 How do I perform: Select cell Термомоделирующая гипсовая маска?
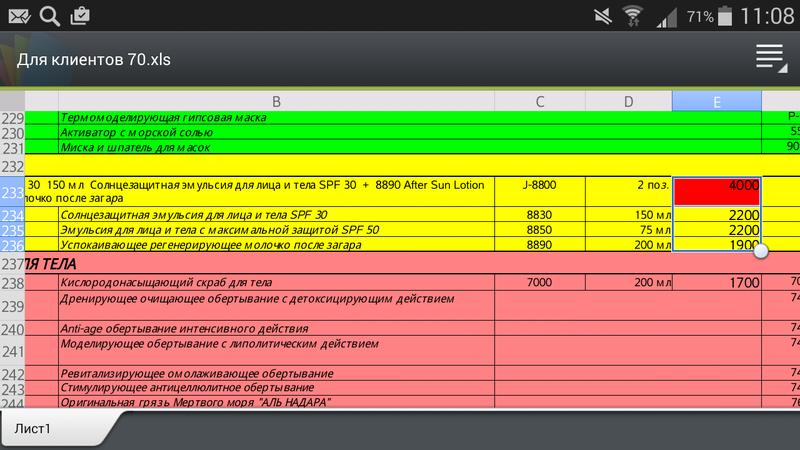tap(276, 118)
